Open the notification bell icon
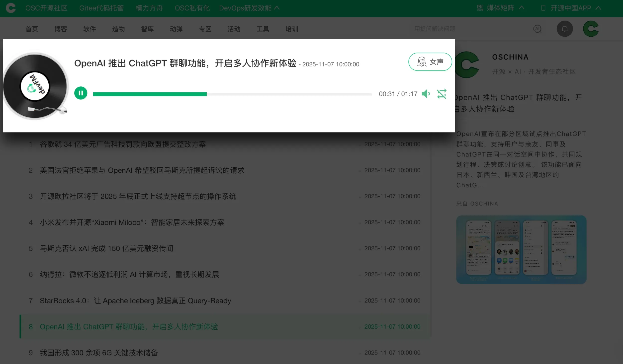This screenshot has height=364, width=623. click(564, 29)
